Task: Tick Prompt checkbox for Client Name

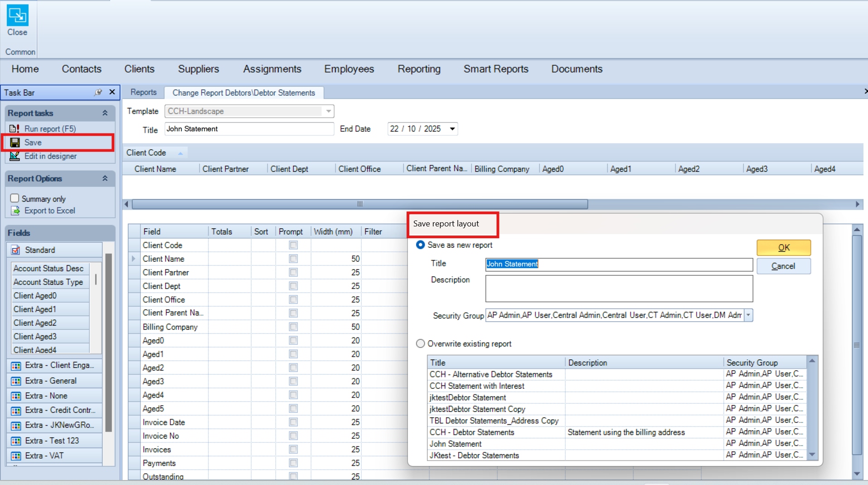Action: pos(293,259)
